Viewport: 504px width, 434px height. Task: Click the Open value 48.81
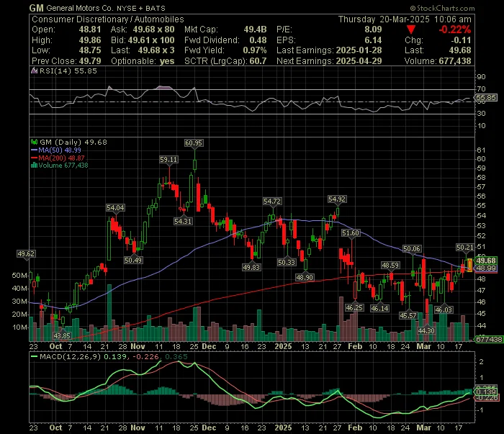pyautogui.click(x=90, y=30)
